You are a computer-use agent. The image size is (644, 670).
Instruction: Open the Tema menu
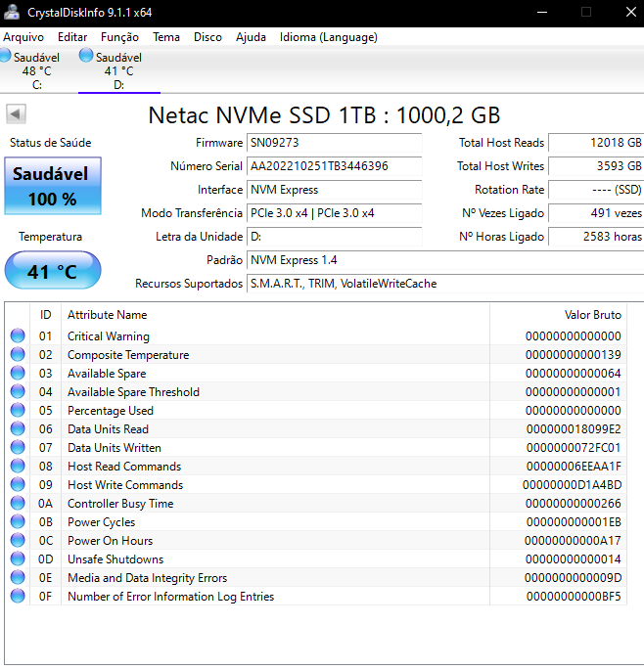coord(166,37)
